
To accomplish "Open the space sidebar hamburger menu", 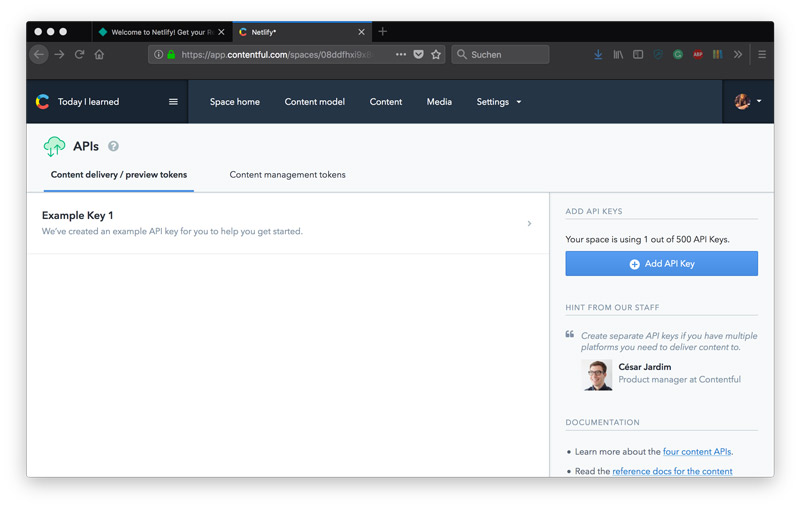I will (173, 101).
